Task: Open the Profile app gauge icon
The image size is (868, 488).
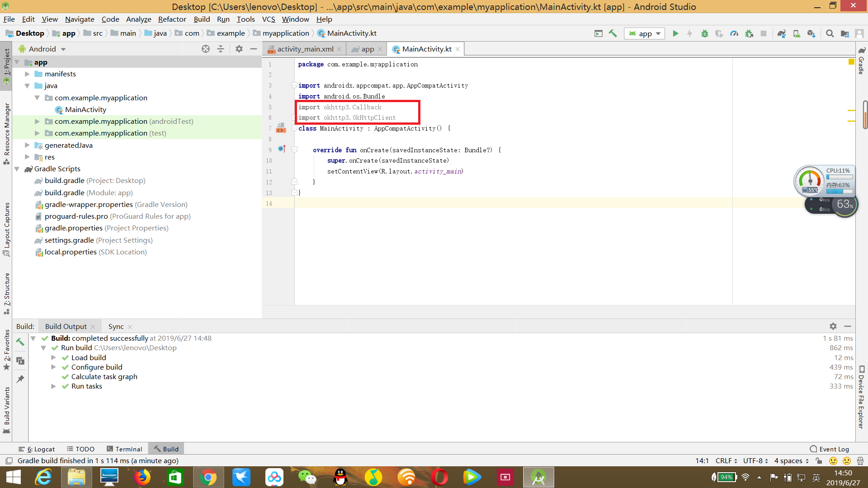Action: [734, 33]
